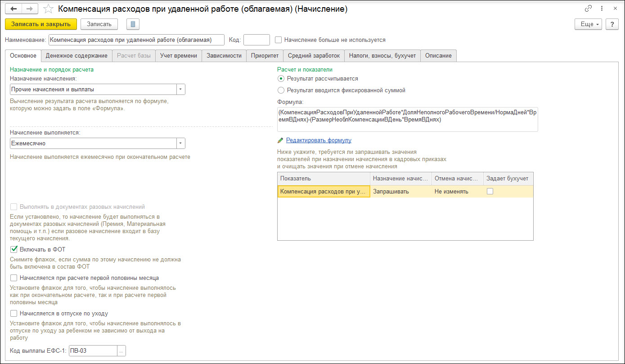
Task: Click Прочие начисления и выплаты field
Action: coord(93,90)
